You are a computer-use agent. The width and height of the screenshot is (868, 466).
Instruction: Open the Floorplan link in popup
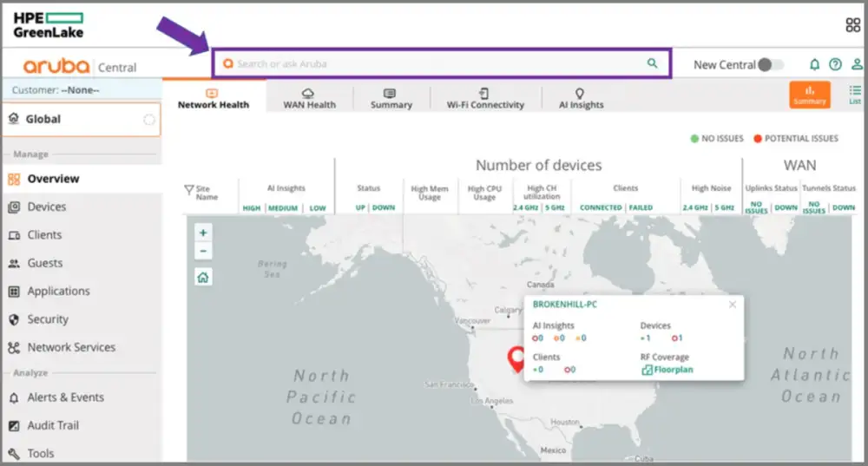(673, 370)
